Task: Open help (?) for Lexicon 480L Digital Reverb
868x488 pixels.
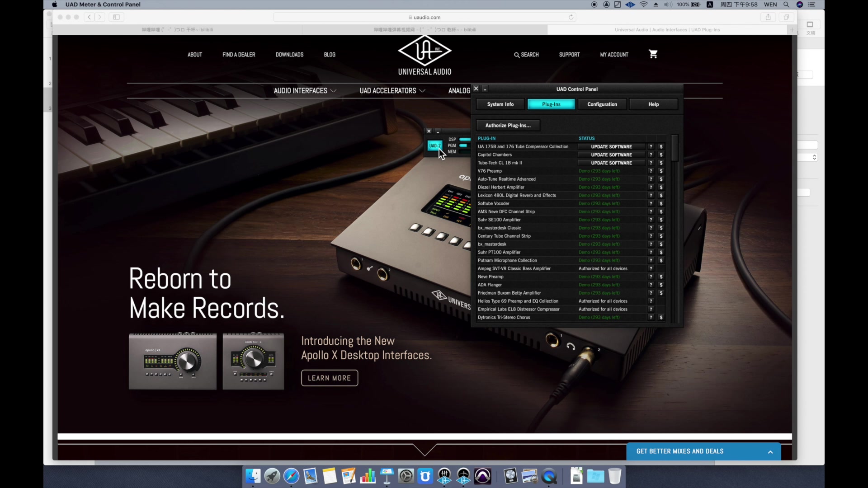Action: coord(651,196)
